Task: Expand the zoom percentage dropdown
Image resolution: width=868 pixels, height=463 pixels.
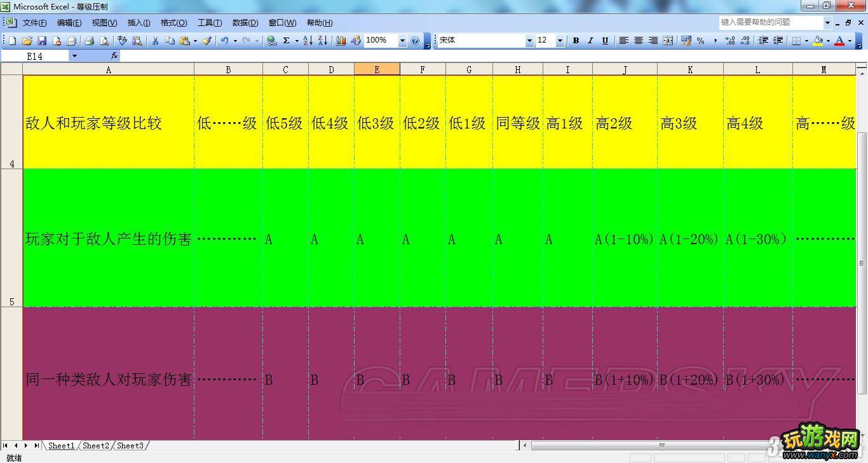Action: [402, 41]
